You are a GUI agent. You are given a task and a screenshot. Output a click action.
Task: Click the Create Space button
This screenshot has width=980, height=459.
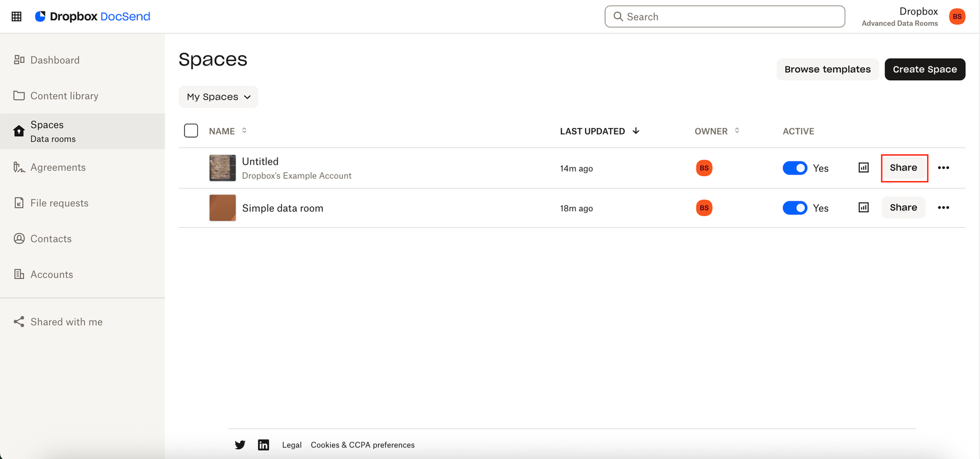tap(924, 69)
